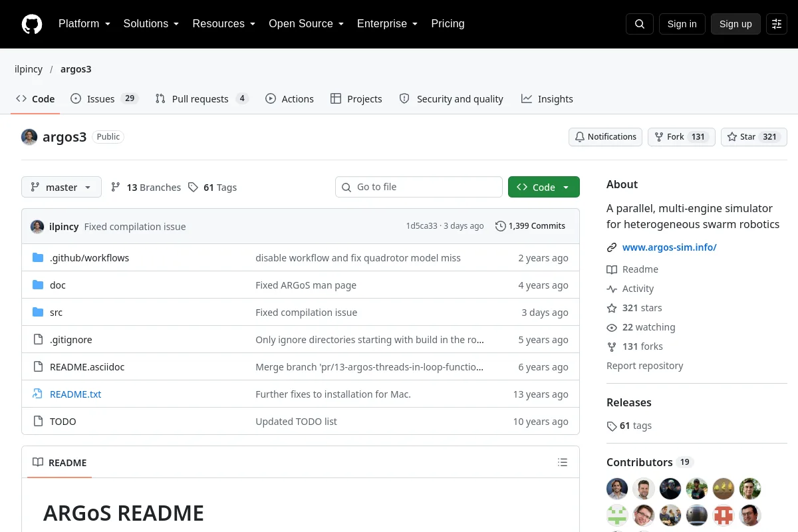Screen dimensions: 798x532
Task: Expand the Solutions menu
Action: [151, 24]
